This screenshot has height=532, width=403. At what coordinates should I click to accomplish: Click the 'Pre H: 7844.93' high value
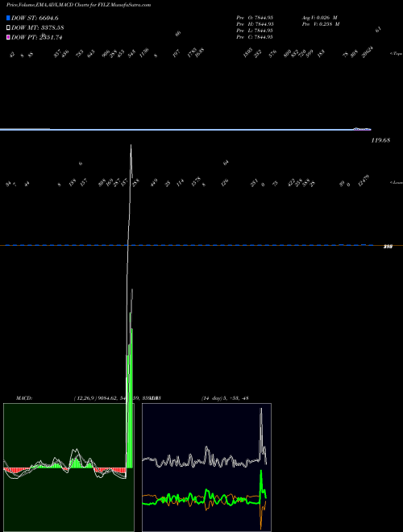click(x=255, y=24)
